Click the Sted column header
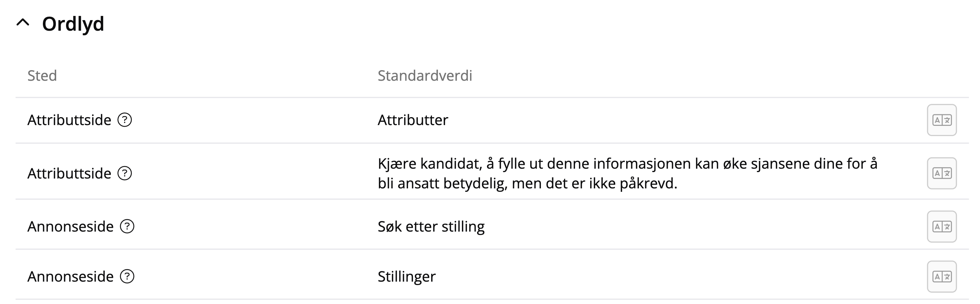980x304 pixels. 42,75
